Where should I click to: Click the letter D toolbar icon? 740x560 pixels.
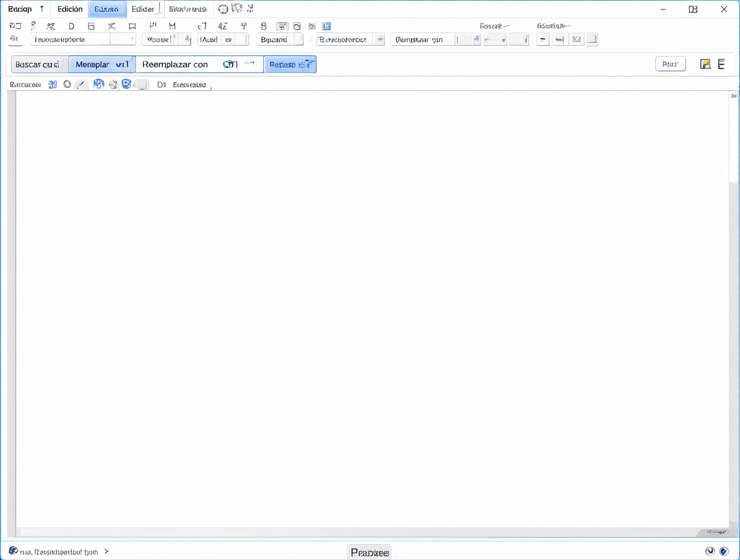tap(71, 26)
